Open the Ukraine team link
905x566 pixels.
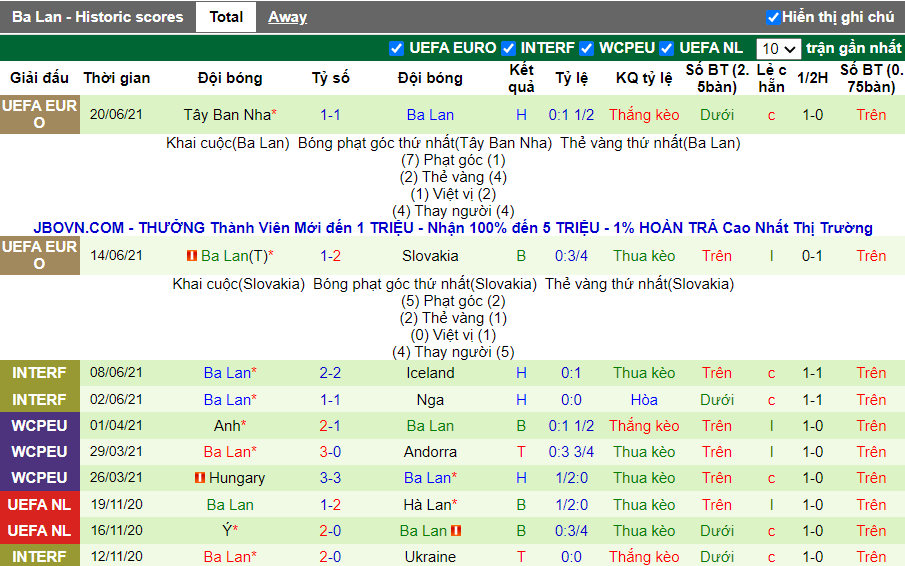(430, 557)
